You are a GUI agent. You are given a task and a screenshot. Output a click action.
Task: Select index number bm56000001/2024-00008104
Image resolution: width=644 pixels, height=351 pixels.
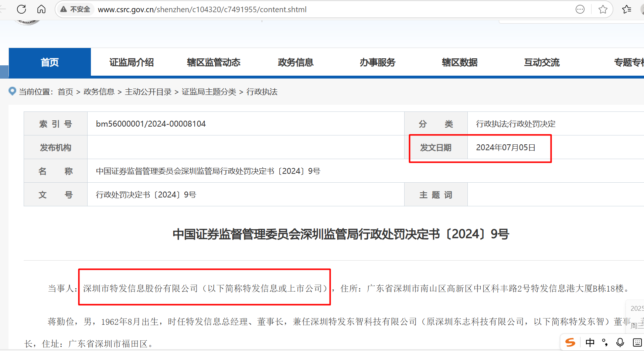coord(151,124)
